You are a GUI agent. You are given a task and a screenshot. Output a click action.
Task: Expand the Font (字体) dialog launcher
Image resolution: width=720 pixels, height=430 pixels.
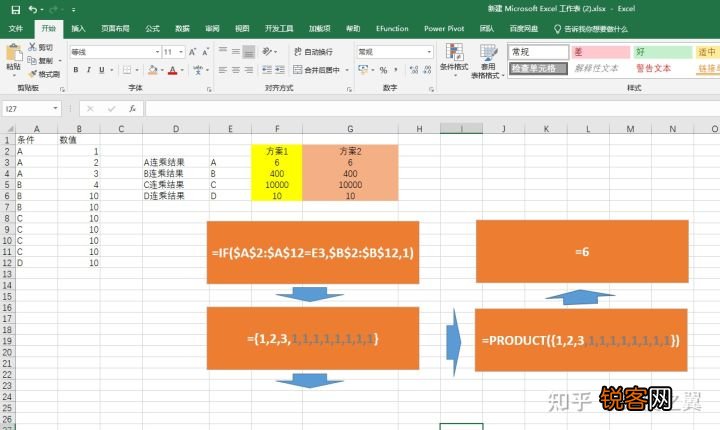(x=209, y=89)
